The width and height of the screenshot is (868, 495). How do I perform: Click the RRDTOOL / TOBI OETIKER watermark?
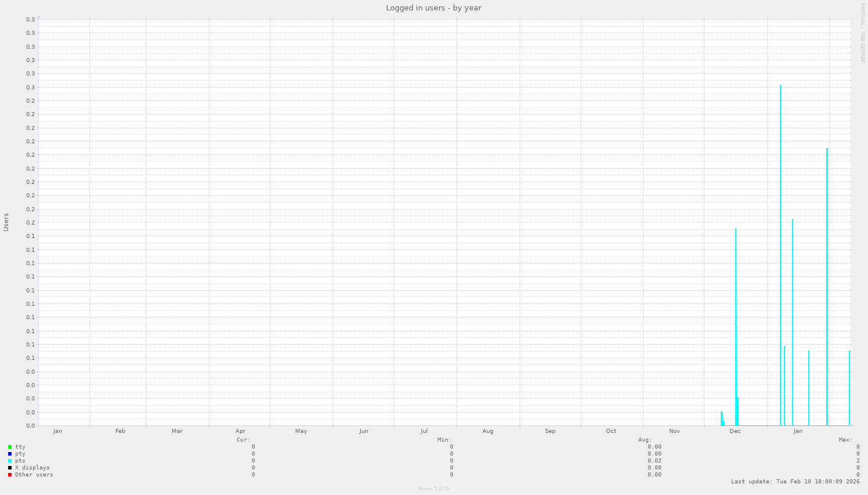(x=862, y=32)
